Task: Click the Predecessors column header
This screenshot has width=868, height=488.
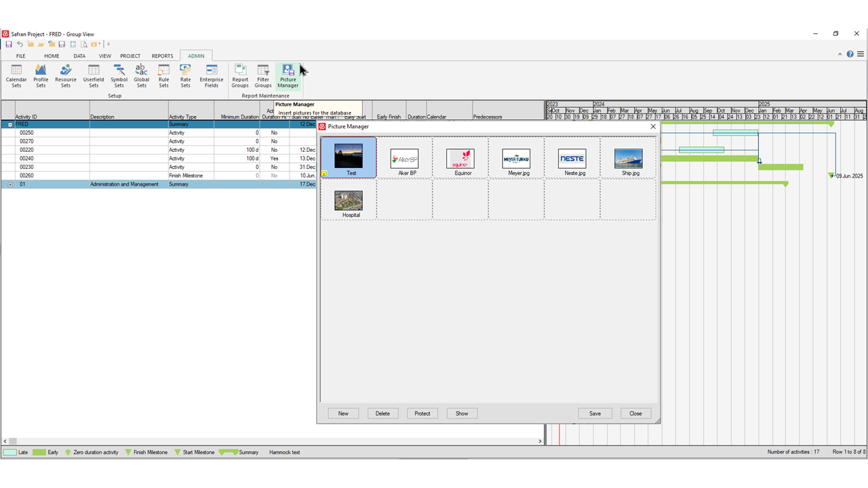Action: click(509, 110)
